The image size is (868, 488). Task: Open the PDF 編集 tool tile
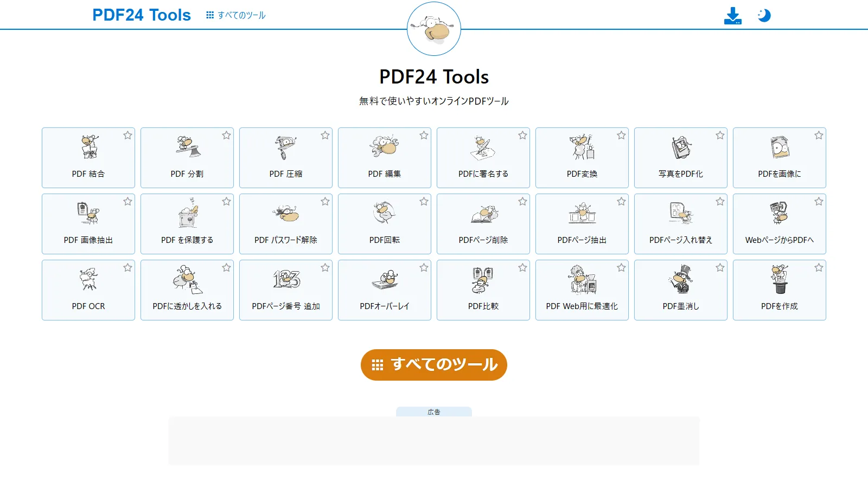[385, 158]
